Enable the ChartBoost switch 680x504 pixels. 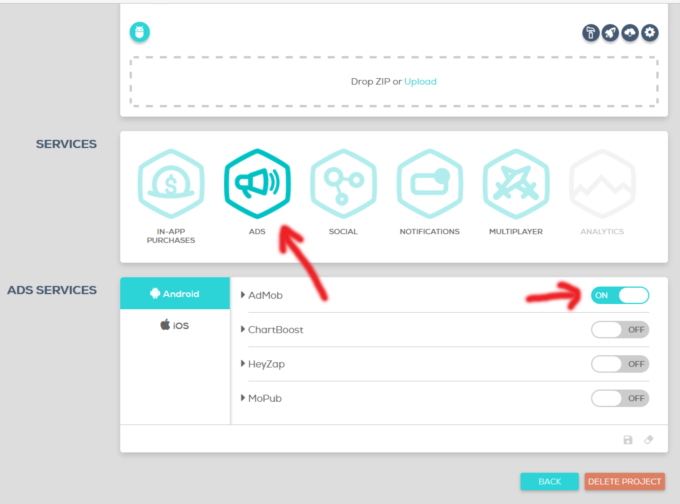pyautogui.click(x=620, y=330)
